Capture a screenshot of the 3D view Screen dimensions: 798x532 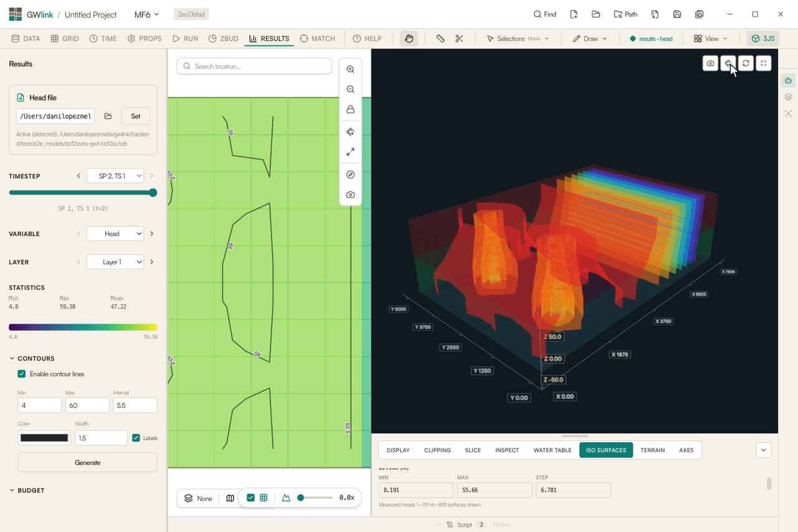click(710, 63)
